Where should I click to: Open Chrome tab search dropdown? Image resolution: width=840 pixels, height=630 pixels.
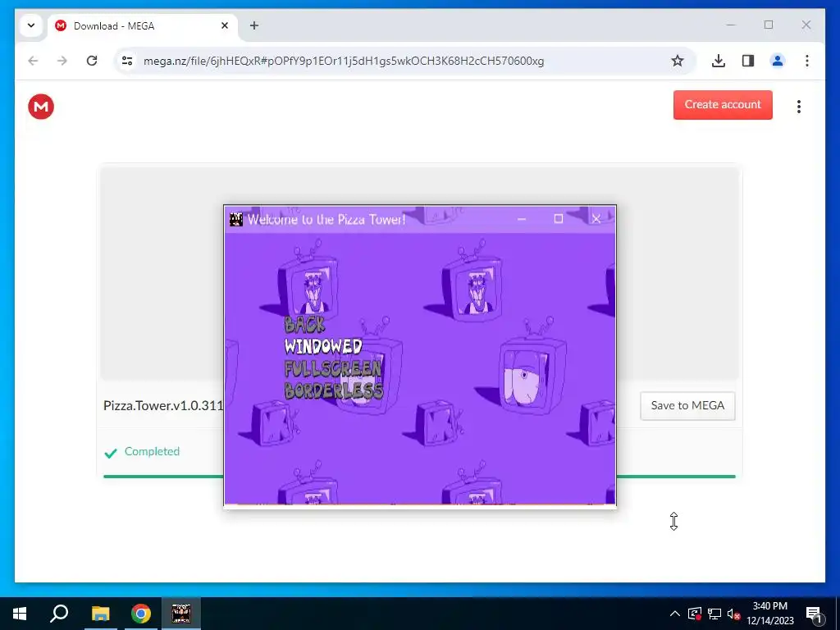coord(31,25)
